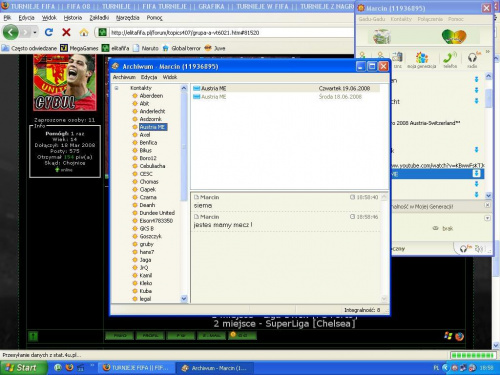Click the browser address bar
Screen dimensions: 500x375
coord(230,33)
